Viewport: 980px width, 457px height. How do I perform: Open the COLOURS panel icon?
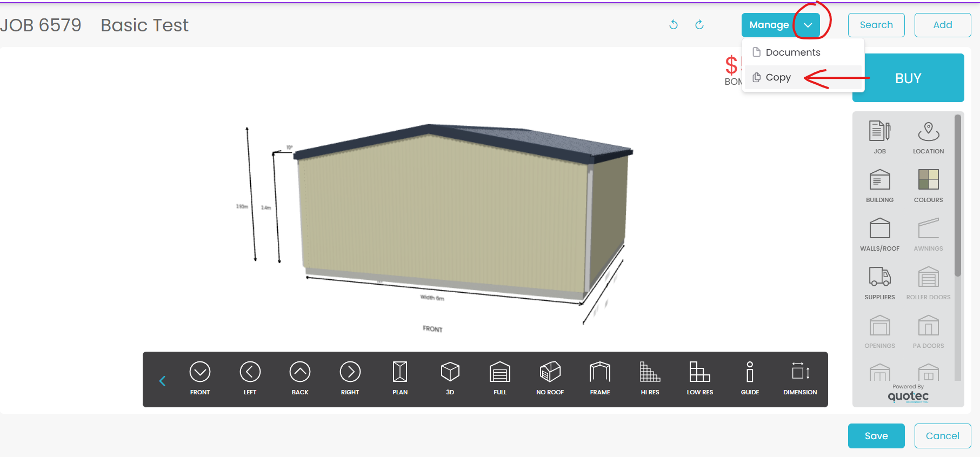point(928,179)
